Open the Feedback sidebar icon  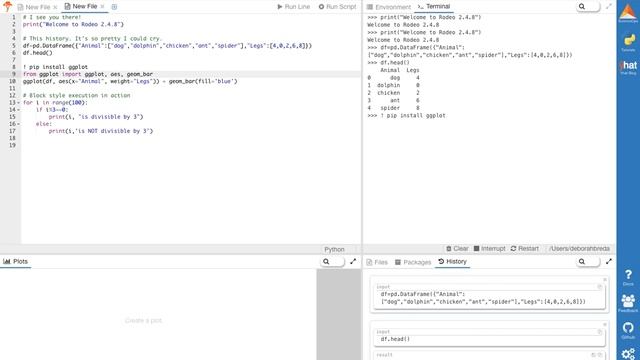point(628,304)
